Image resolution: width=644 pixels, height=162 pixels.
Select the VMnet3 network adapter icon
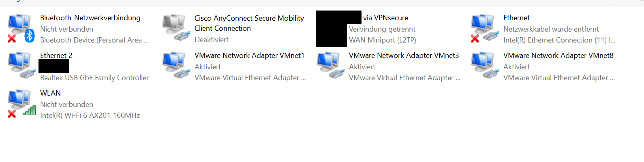330,65
